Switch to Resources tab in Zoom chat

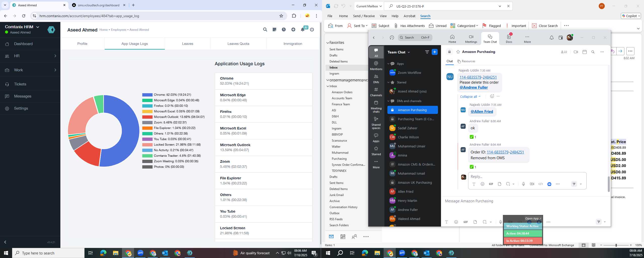point(466,61)
